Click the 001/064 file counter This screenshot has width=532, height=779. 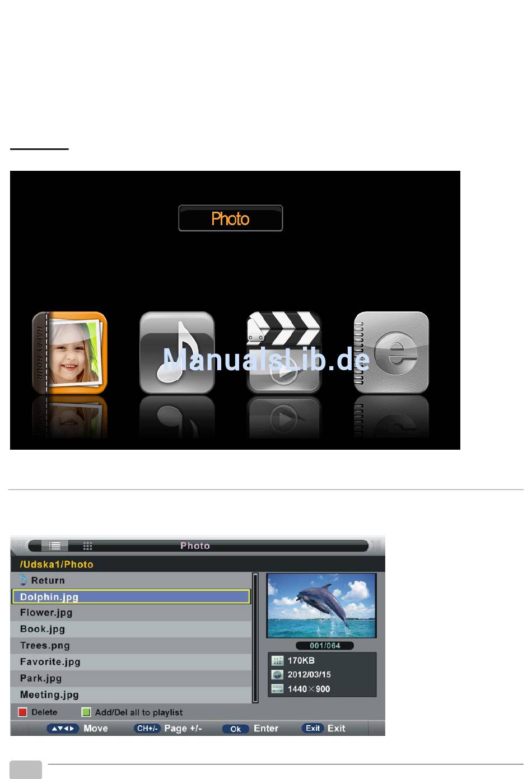pos(325,645)
